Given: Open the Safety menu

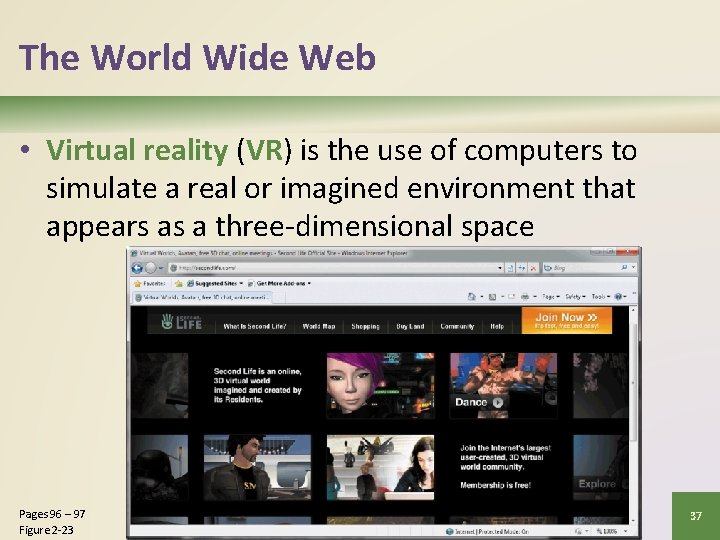Looking at the screenshot, I should 575,297.
